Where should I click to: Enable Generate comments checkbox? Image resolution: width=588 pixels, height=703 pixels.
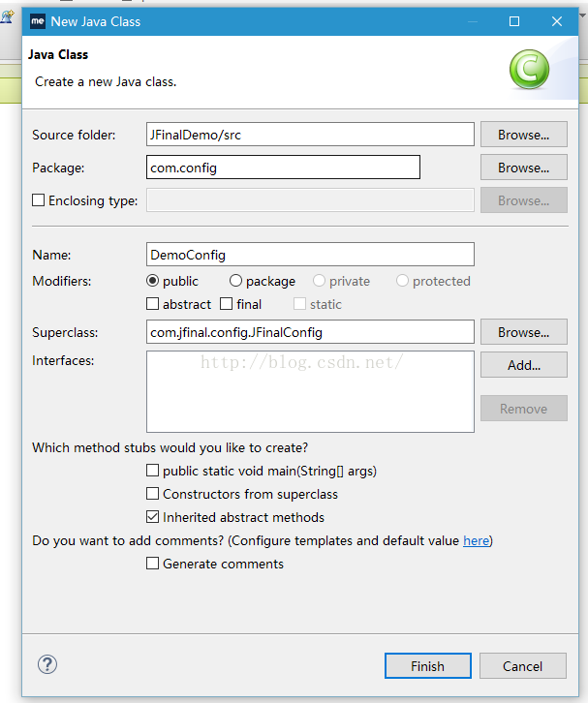(152, 564)
